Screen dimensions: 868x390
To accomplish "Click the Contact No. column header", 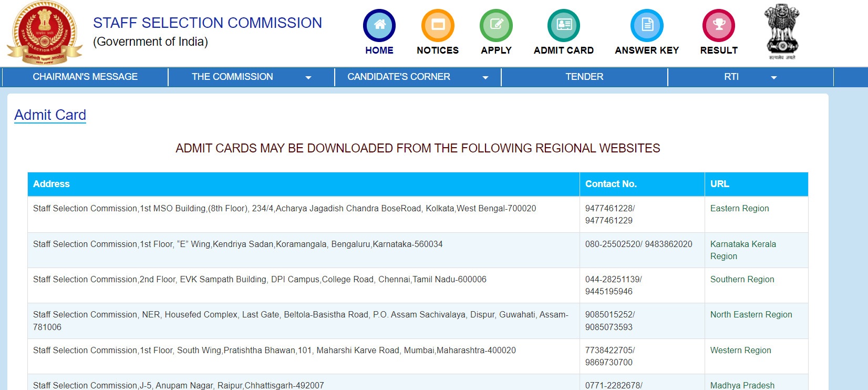I will pos(642,184).
